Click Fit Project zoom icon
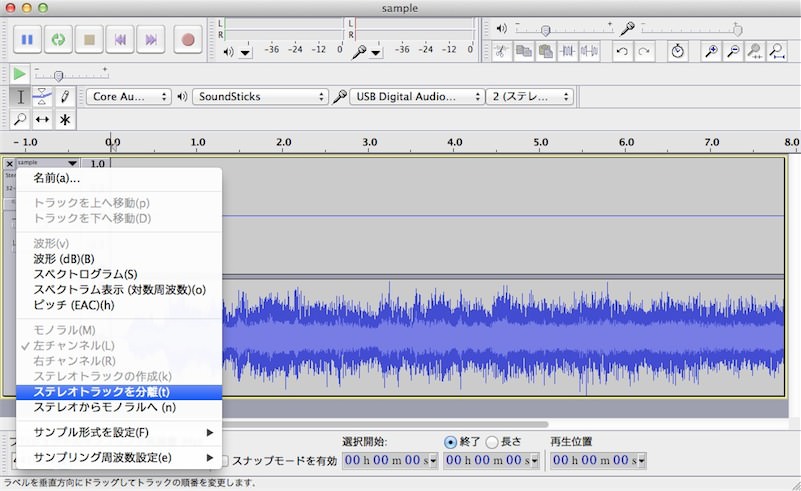The image size is (801, 491). [x=777, y=51]
